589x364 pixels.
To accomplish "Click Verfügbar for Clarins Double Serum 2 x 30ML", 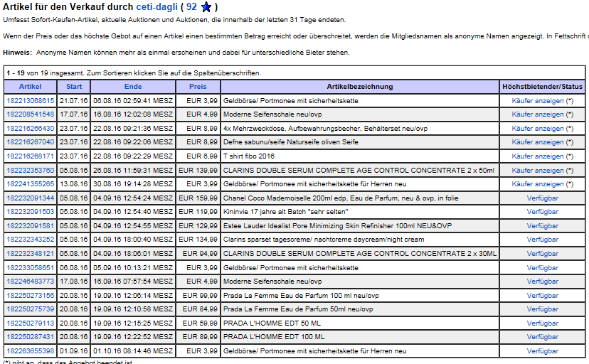I will (543, 254).
